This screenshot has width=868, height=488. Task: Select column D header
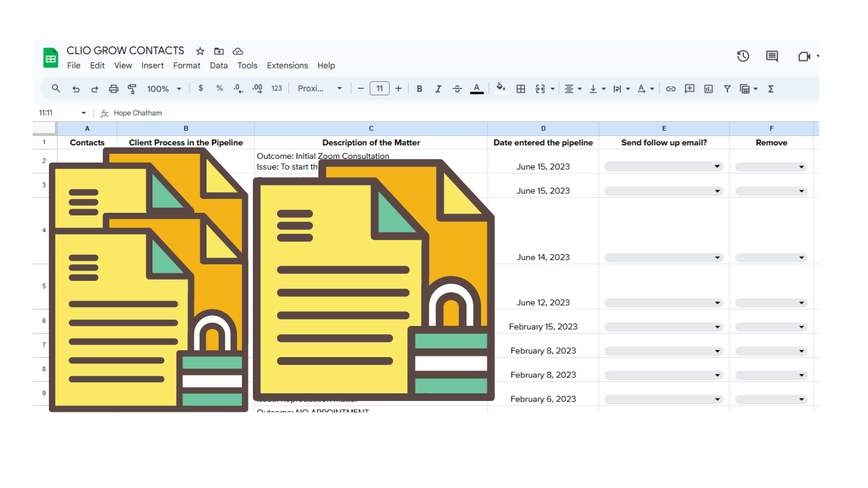pyautogui.click(x=543, y=128)
